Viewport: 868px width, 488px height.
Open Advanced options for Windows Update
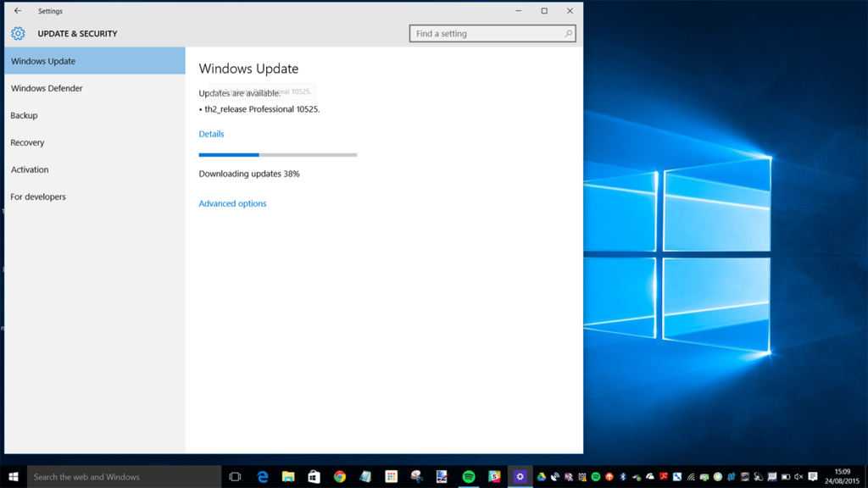(x=232, y=203)
